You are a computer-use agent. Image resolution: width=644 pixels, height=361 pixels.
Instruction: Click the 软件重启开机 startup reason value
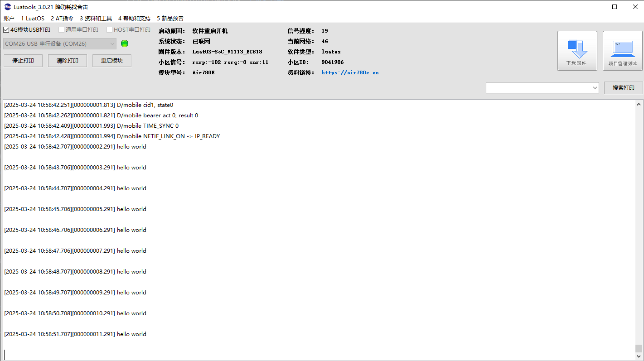click(210, 31)
